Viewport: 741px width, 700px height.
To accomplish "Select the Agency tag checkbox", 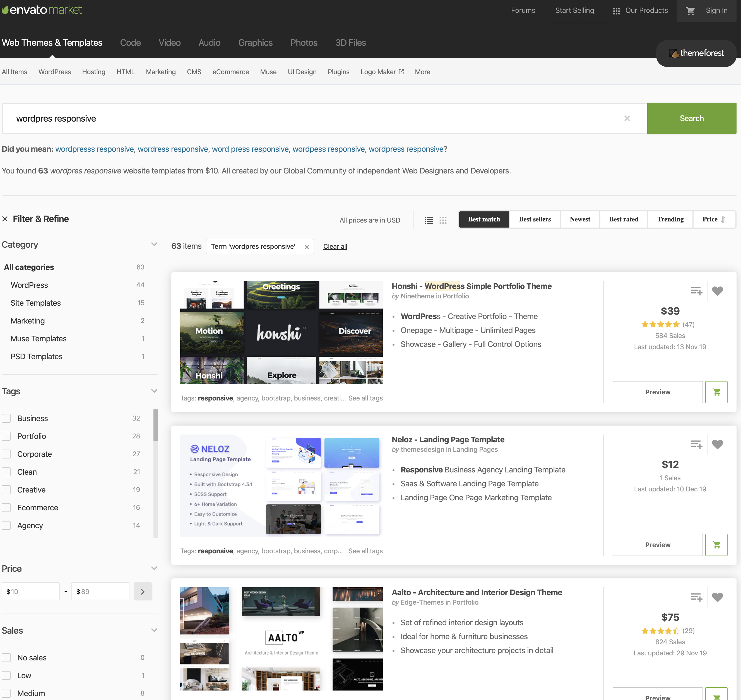I will click(x=6, y=526).
